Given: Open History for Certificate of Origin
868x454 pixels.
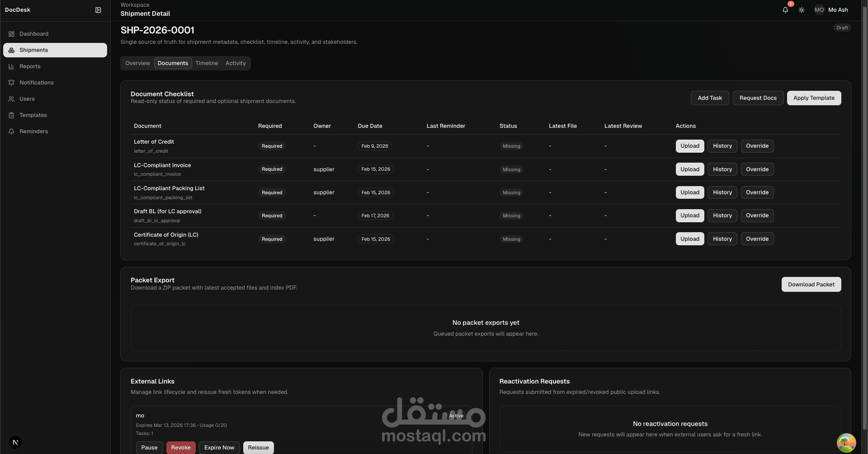Looking at the screenshot, I should [722, 239].
